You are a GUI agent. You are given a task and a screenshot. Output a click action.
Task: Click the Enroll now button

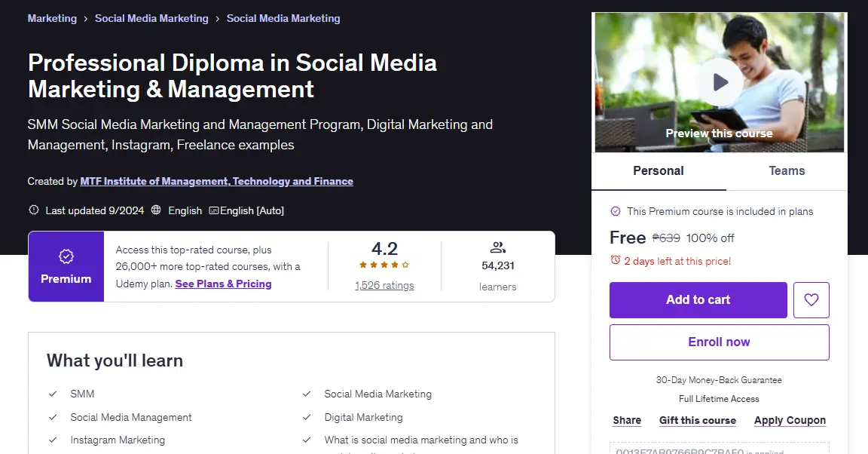(719, 342)
